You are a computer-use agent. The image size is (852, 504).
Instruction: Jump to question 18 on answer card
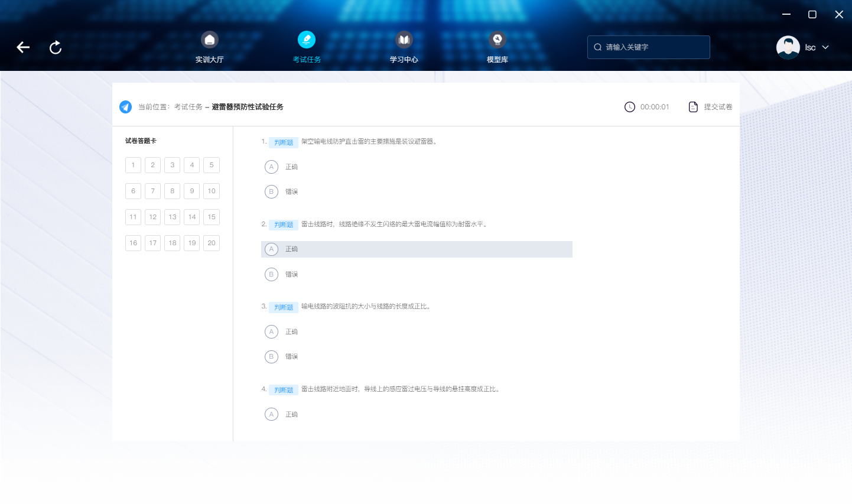tap(172, 243)
